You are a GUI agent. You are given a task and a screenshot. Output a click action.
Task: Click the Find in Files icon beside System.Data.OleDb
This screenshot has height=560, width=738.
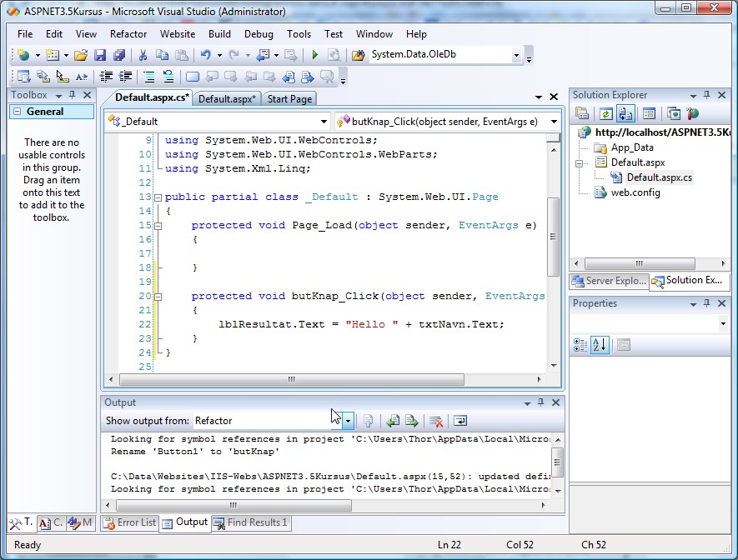359,56
